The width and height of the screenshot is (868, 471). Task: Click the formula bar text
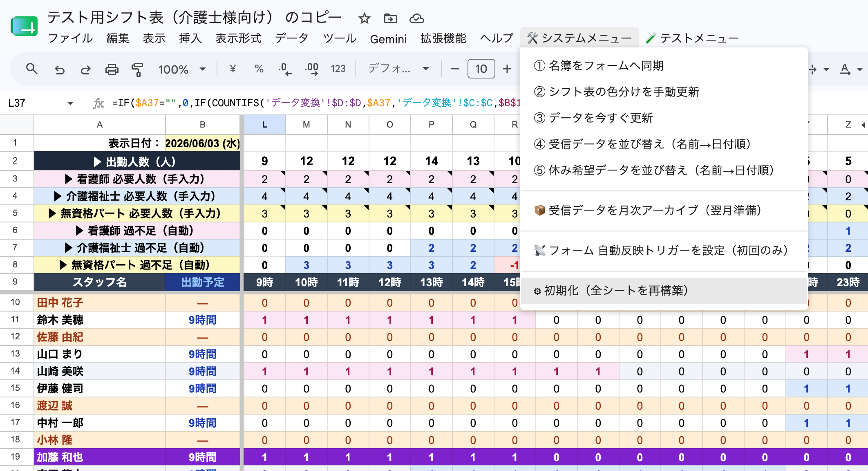(x=316, y=103)
